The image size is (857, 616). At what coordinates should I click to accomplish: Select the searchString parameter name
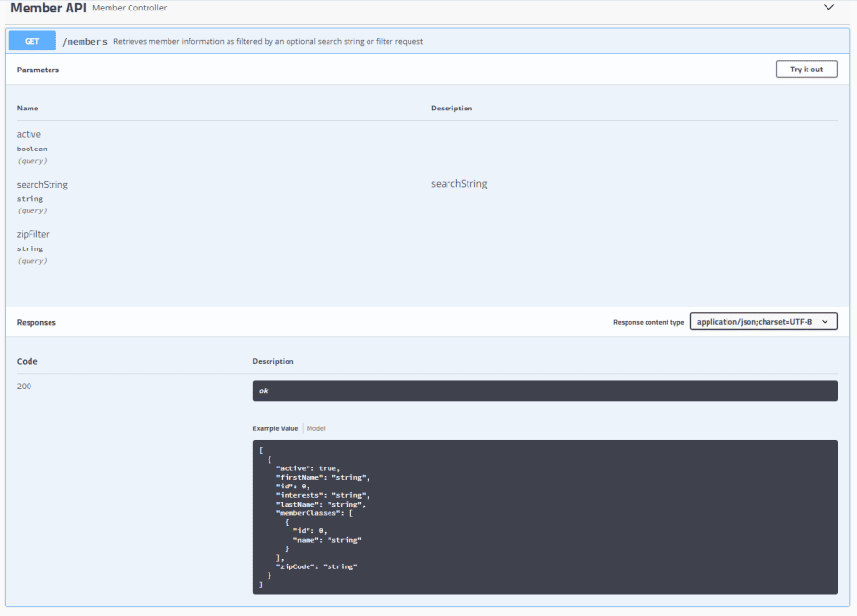42,184
